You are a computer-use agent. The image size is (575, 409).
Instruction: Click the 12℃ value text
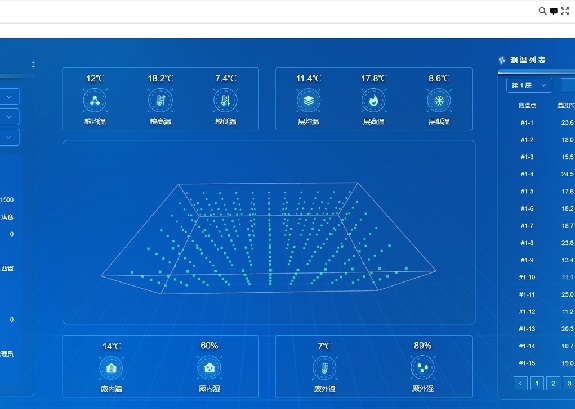click(x=95, y=78)
